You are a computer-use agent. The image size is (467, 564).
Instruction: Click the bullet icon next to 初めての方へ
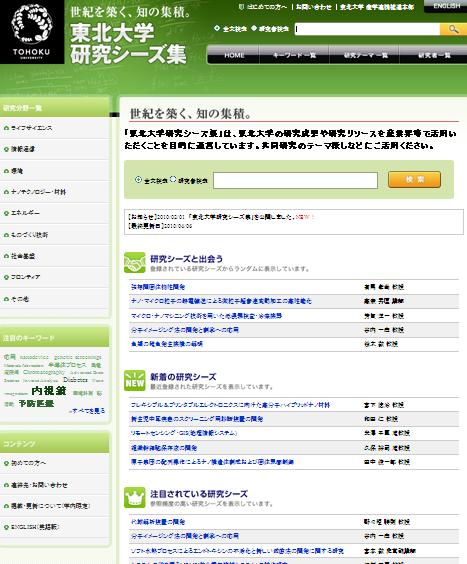[6, 463]
